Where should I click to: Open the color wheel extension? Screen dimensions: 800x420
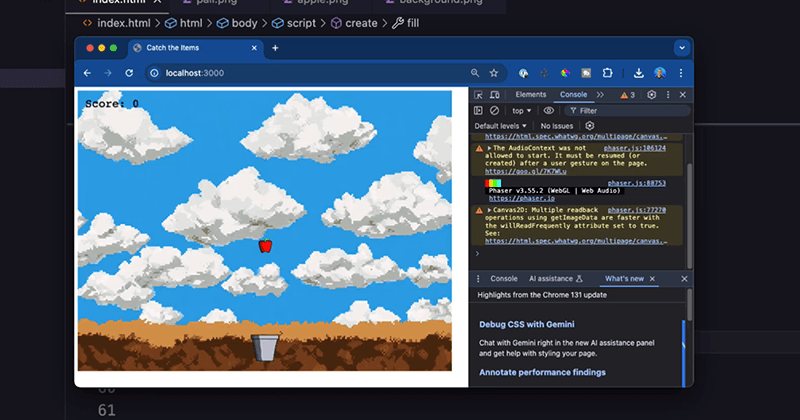click(565, 73)
